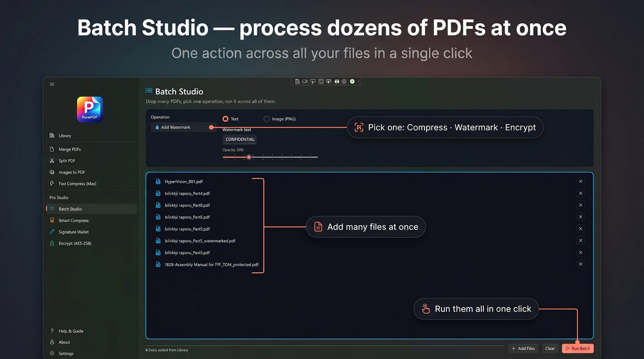644x359 pixels.
Task: Select the Text watermark radio button
Action: (225, 119)
